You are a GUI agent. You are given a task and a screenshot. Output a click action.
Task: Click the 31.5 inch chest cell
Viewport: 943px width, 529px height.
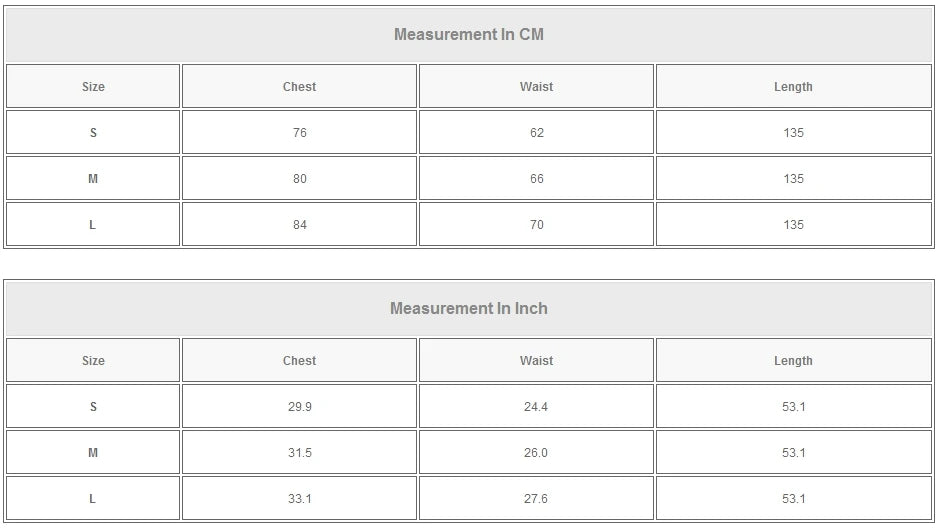pyautogui.click(x=299, y=453)
